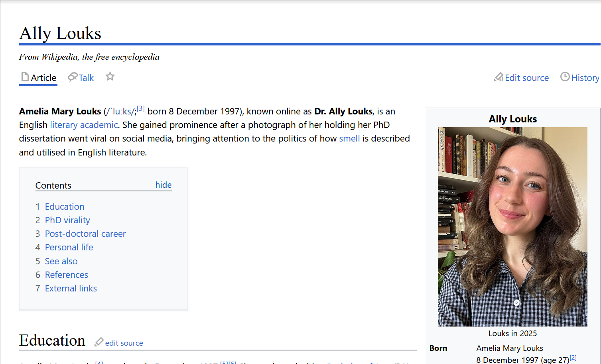Go to See also section

(61, 261)
